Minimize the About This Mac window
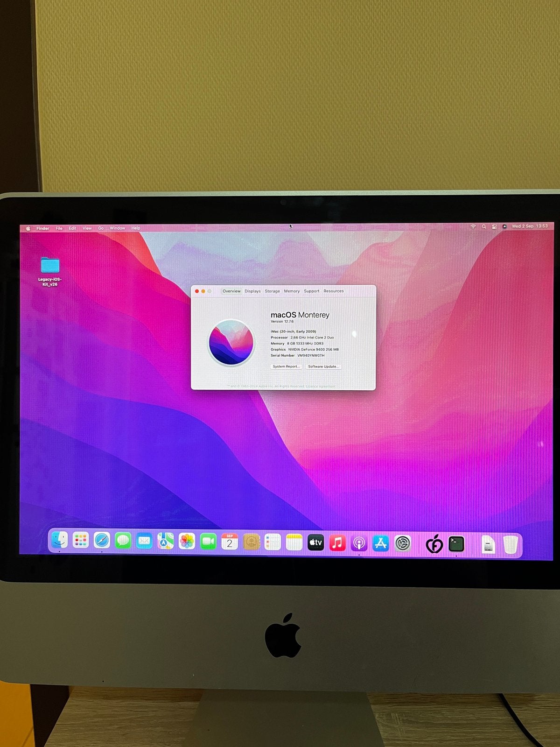This screenshot has height=747, width=560. [x=203, y=291]
